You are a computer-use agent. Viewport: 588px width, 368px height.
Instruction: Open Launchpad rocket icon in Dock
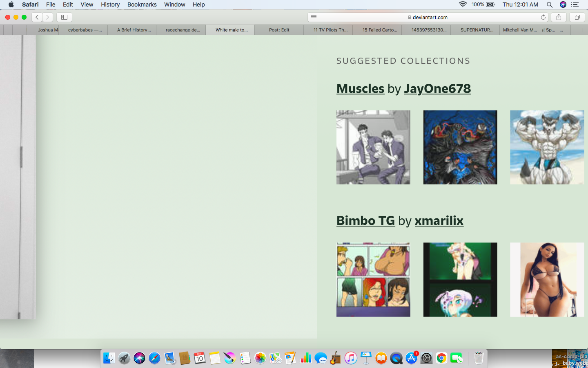click(x=124, y=358)
